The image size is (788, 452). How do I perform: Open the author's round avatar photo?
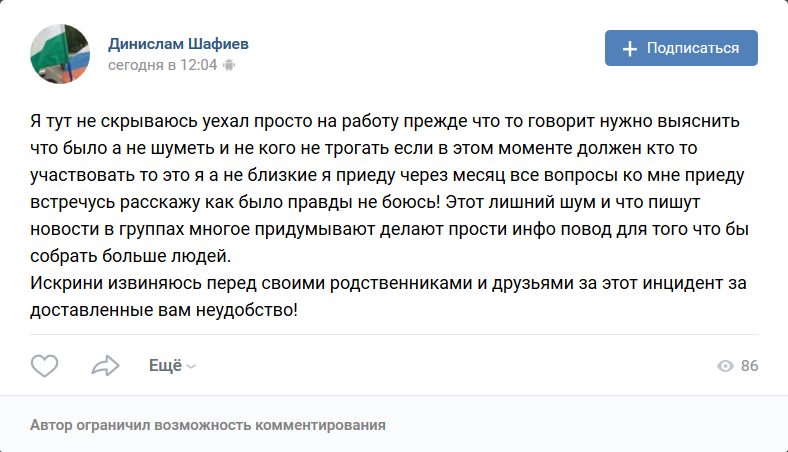(x=60, y=54)
